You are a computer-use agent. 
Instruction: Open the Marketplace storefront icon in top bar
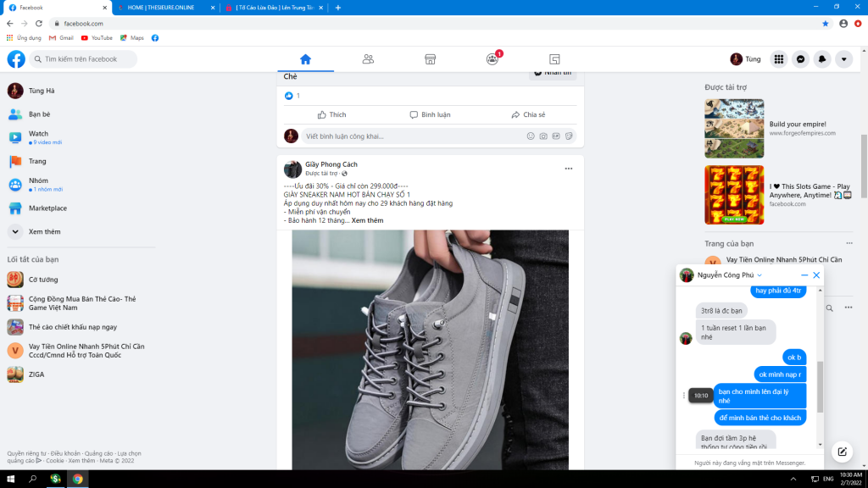(x=430, y=59)
